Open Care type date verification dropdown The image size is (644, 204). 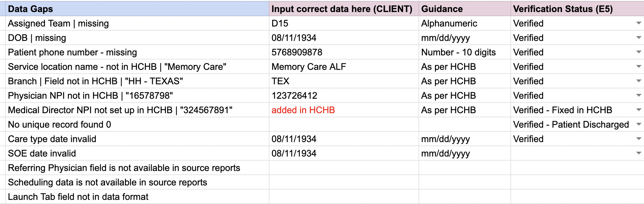pos(639,139)
